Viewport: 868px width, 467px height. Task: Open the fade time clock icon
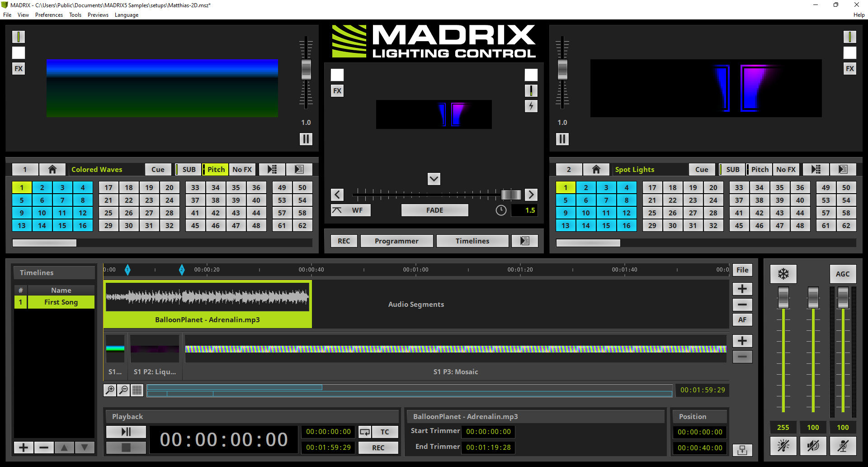(x=501, y=210)
